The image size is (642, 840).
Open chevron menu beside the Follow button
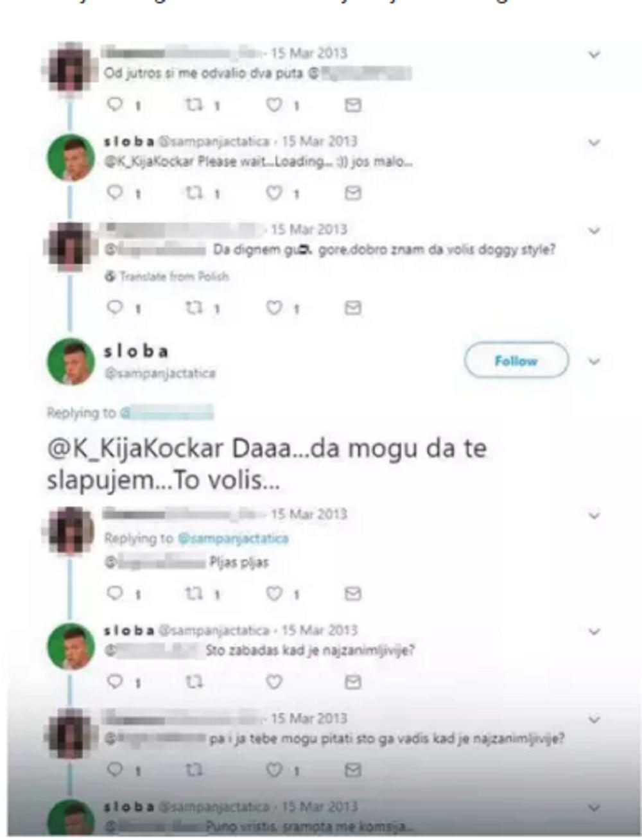click(x=594, y=362)
